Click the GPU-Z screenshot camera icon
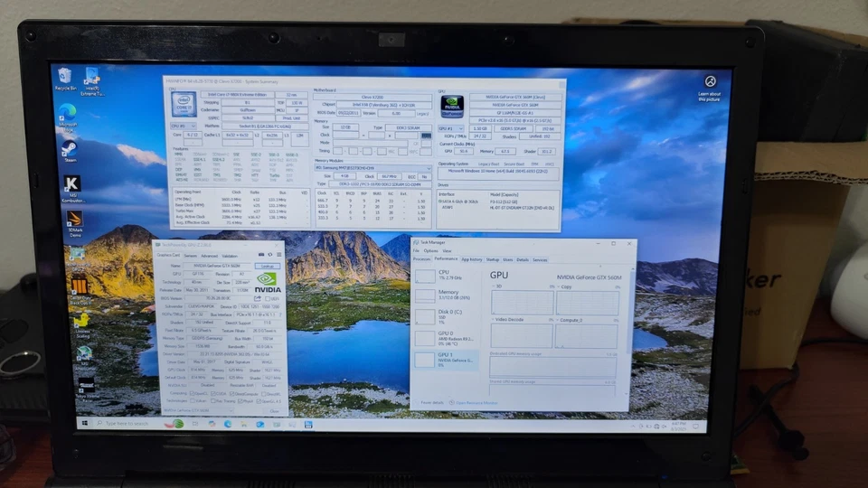Image resolution: width=868 pixels, height=488 pixels. coord(261,255)
